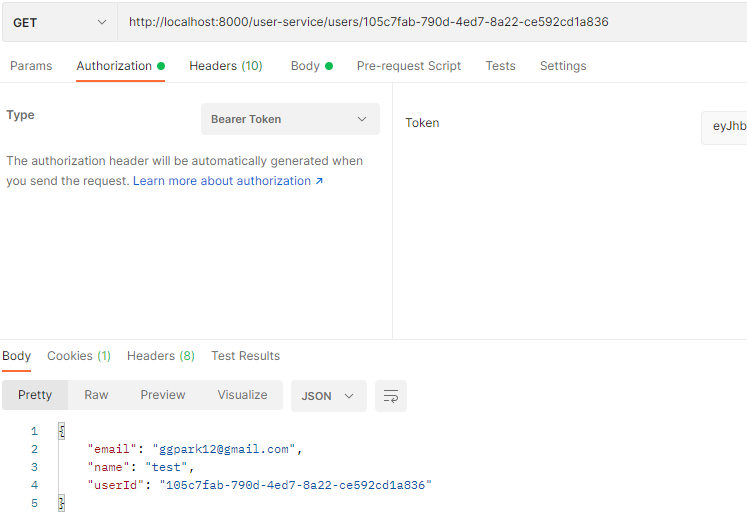Click the request URL field
The width and height of the screenshot is (747, 522).
point(432,22)
